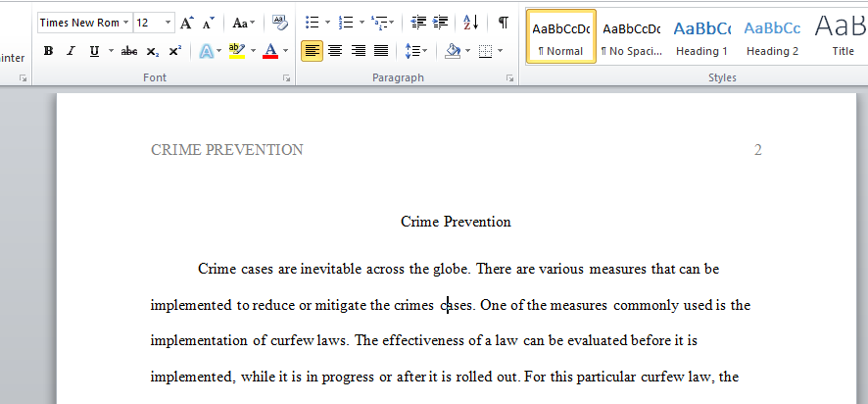The height and width of the screenshot is (404, 868).
Task: Center the paragraph text
Action: (x=335, y=52)
